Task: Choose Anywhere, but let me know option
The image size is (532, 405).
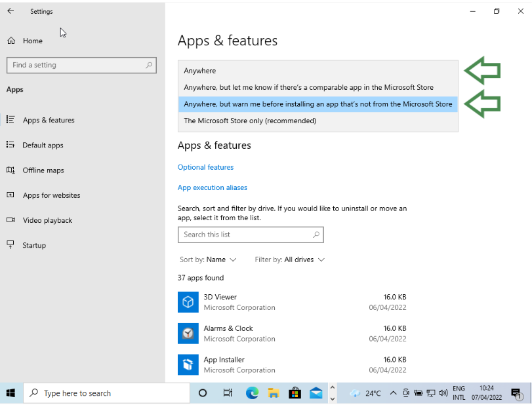Action: click(x=318, y=87)
